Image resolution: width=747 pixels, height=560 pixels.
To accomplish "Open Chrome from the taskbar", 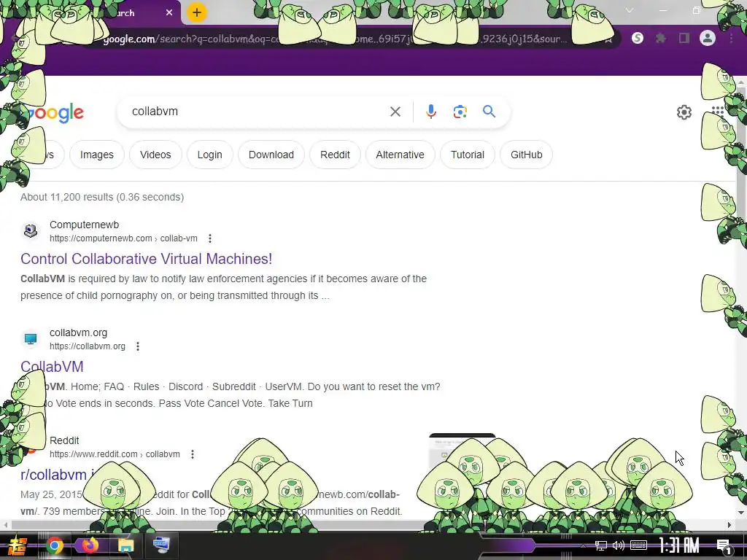I will coord(54,545).
